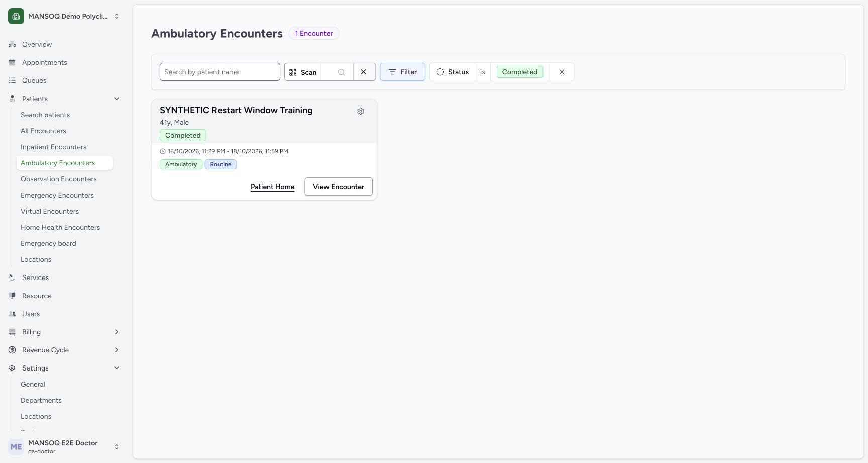
Task: Click the Settings gear icon in sidebar
Action: pyautogui.click(x=12, y=368)
